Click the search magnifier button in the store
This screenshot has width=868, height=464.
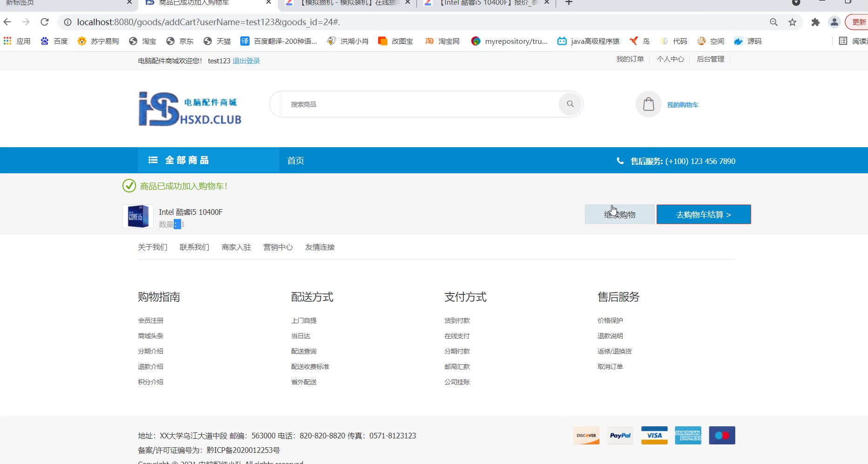pyautogui.click(x=570, y=104)
